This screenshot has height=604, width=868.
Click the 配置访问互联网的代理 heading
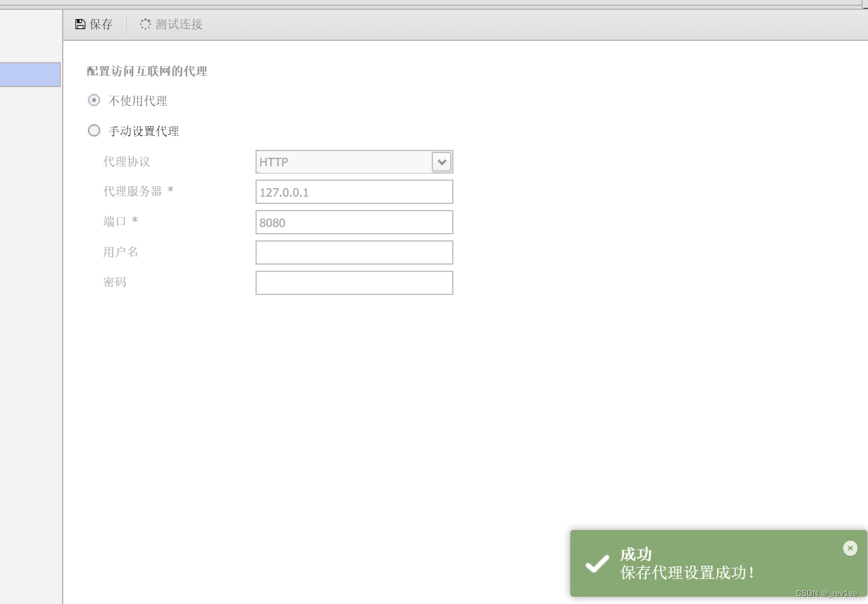pos(147,71)
